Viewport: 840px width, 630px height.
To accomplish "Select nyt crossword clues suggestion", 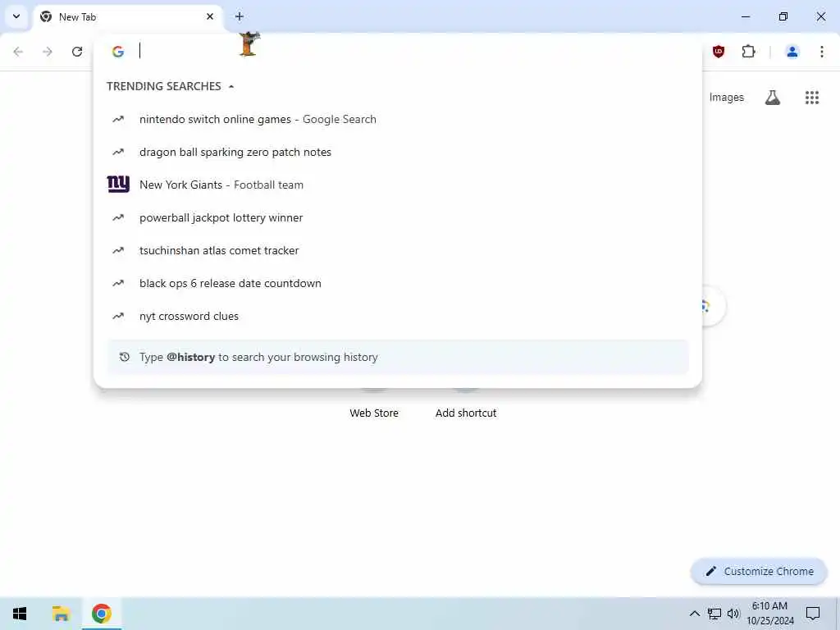I will [x=398, y=316].
